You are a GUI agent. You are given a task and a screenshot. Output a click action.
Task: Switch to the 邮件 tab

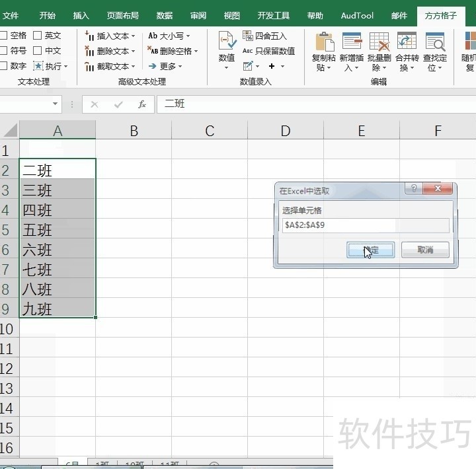click(399, 16)
